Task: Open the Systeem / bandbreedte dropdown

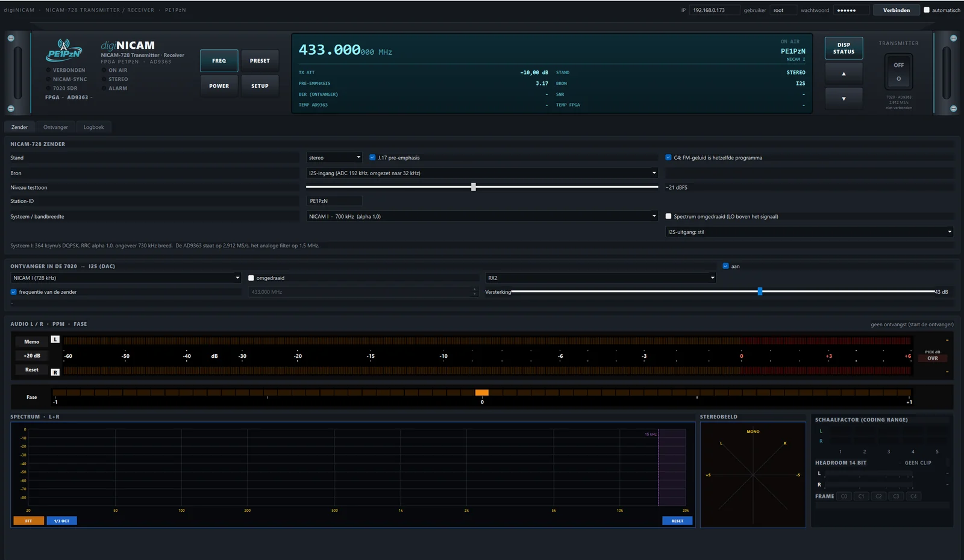Action: [482, 216]
